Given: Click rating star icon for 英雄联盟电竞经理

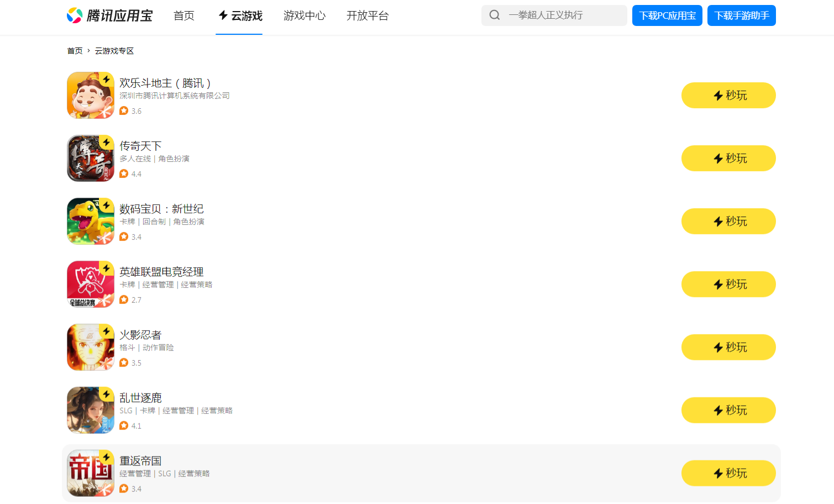Looking at the screenshot, I should coord(124,300).
